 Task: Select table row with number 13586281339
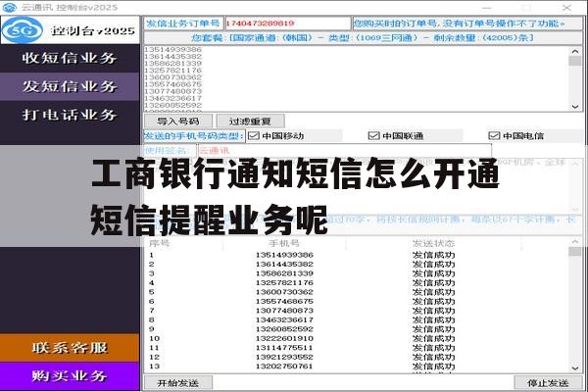tap(357, 273)
